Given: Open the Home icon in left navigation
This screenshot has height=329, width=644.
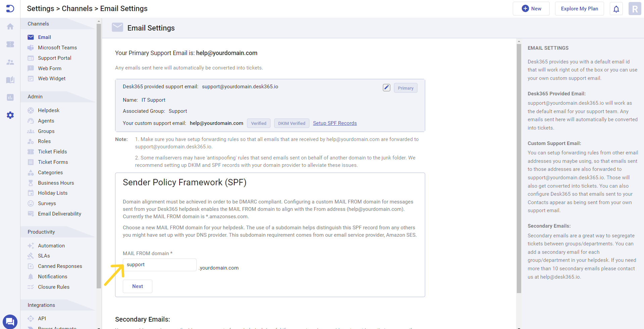Looking at the screenshot, I should click(10, 26).
